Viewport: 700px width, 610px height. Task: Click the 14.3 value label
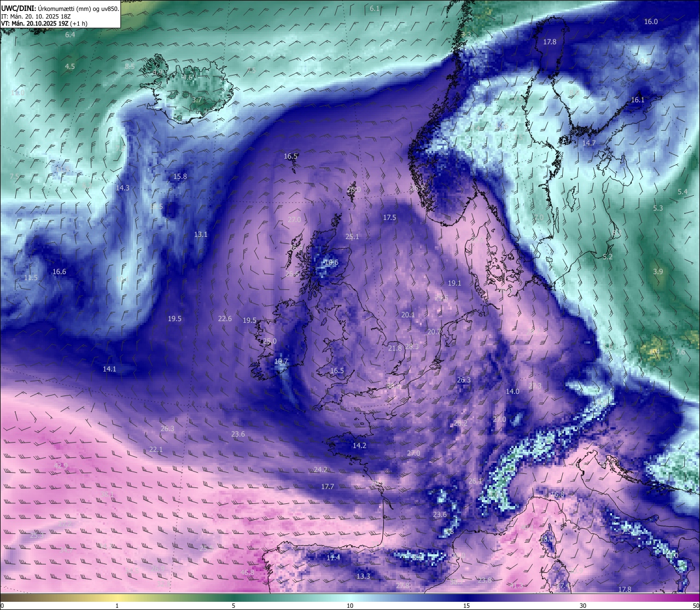point(122,188)
